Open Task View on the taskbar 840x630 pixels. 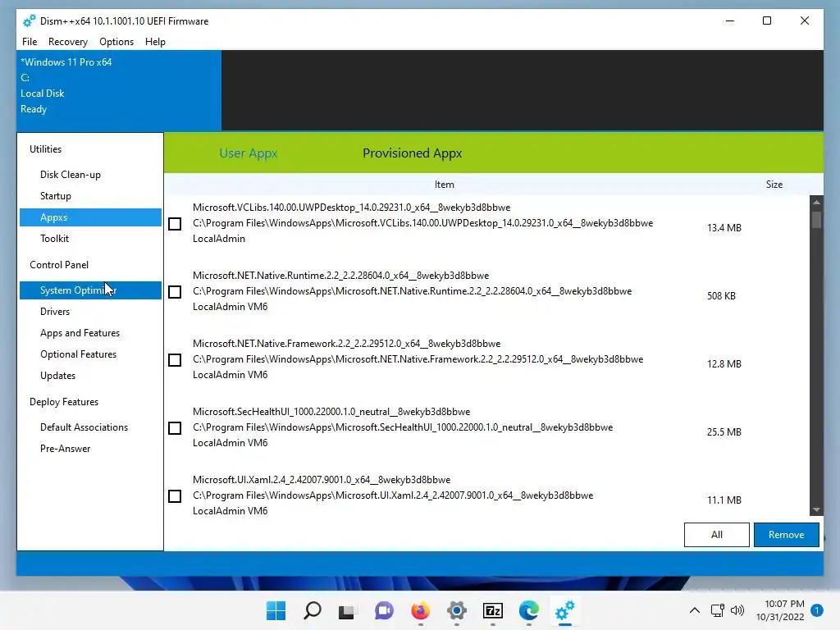347,610
